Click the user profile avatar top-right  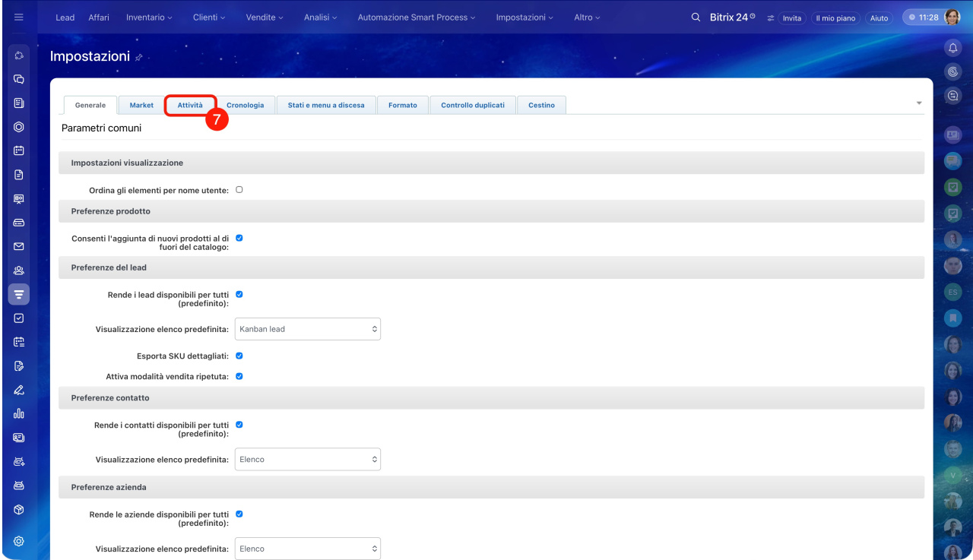952,17
